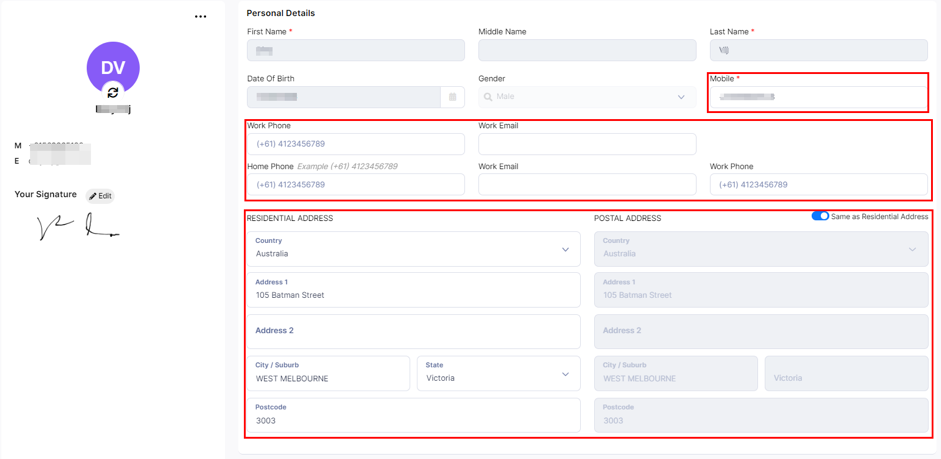Open the Date Of Birth calendar picker
The width and height of the screenshot is (941, 459).
(x=452, y=97)
